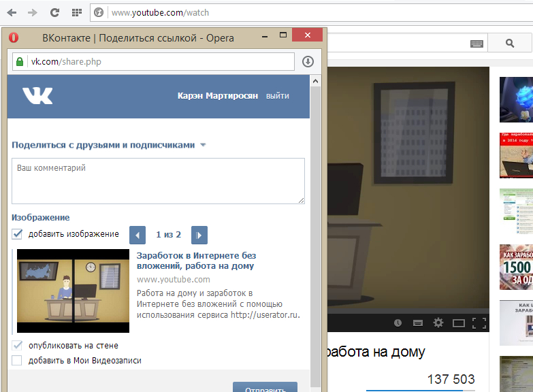This screenshot has width=533, height=392.
Task: Click the shared video preview thumbnail
Action: coord(73,291)
